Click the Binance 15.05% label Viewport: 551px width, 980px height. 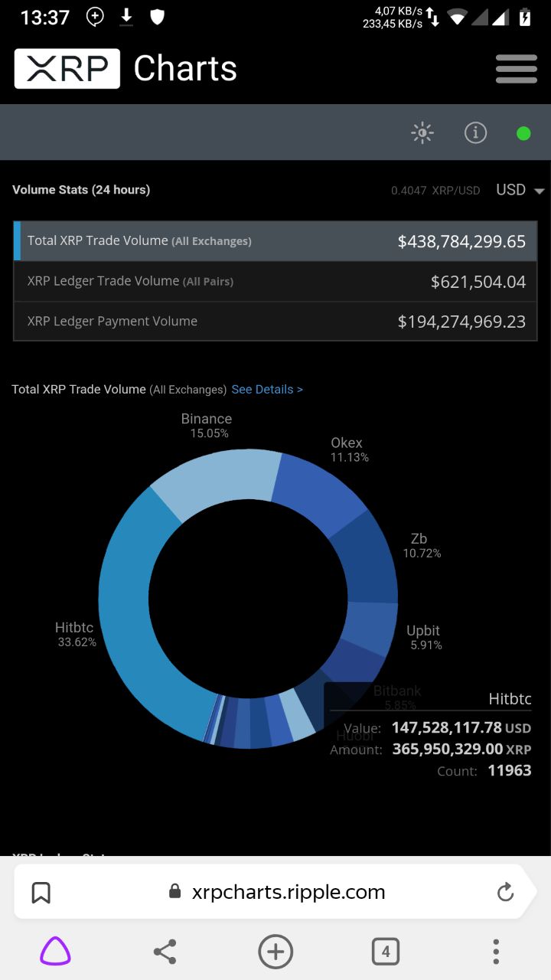click(x=207, y=426)
